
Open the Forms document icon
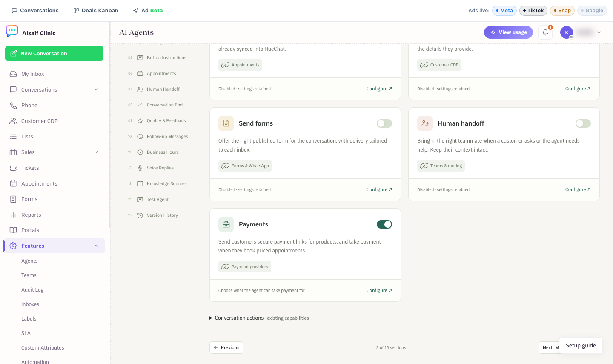tap(13, 199)
